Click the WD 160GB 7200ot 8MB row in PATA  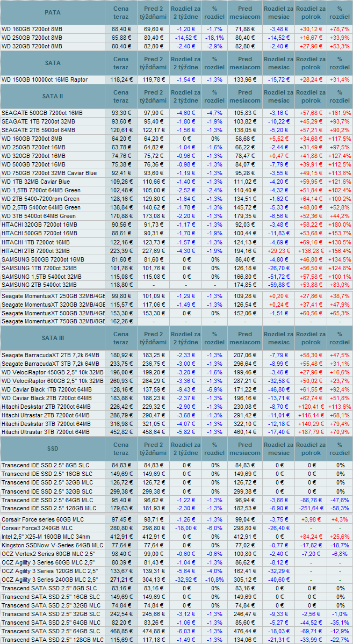coord(176,30)
